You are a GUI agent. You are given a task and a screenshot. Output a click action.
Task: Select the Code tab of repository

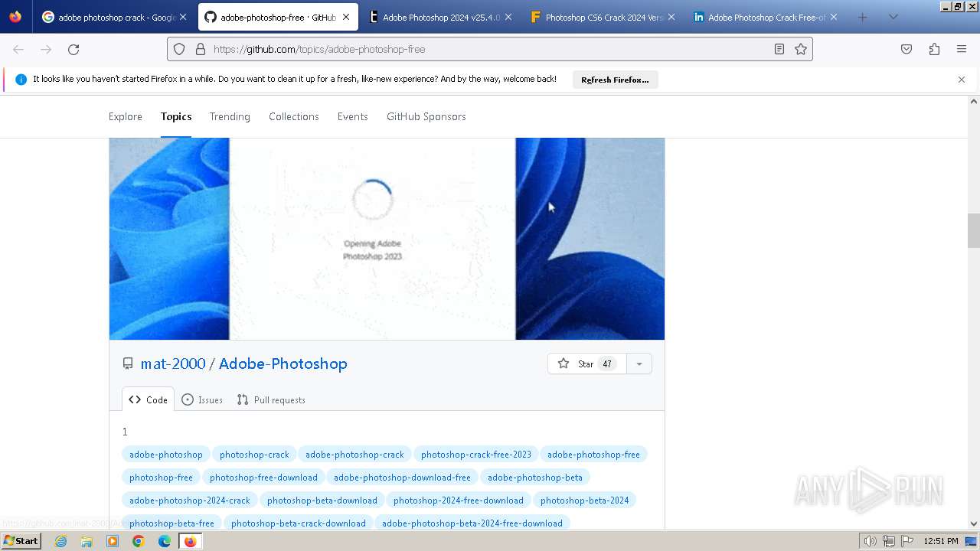pyautogui.click(x=148, y=399)
